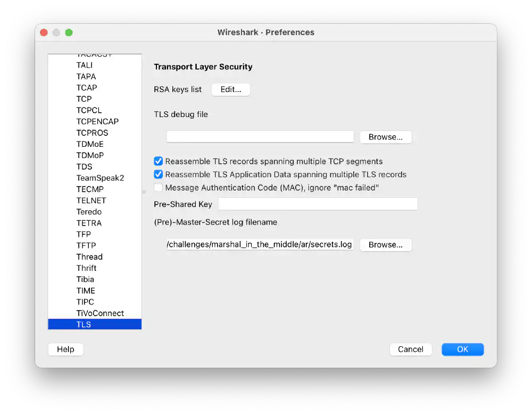Click inside the Pre-Shared Key field
Screen dimensions: 532x414
pos(318,204)
